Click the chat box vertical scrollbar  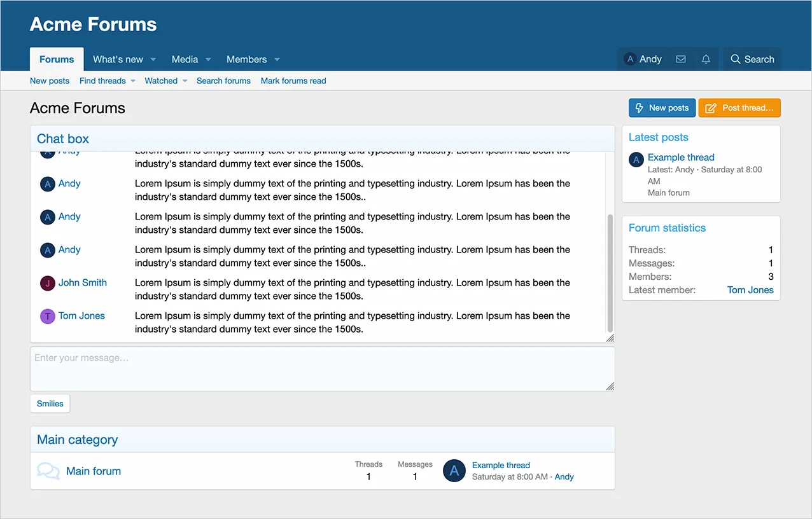[610, 273]
